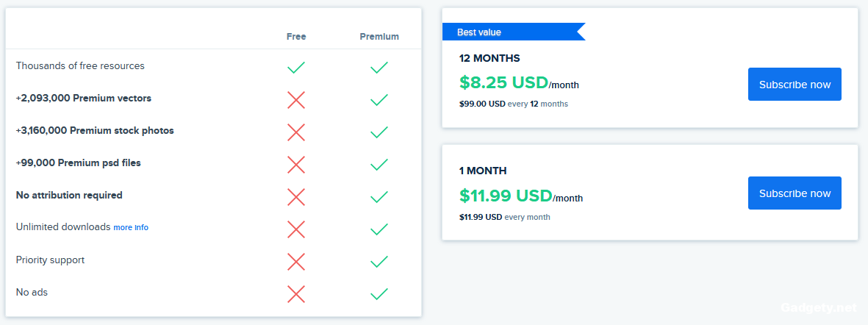Select the Free column header
Screen dimensions: 868x325
(296, 37)
